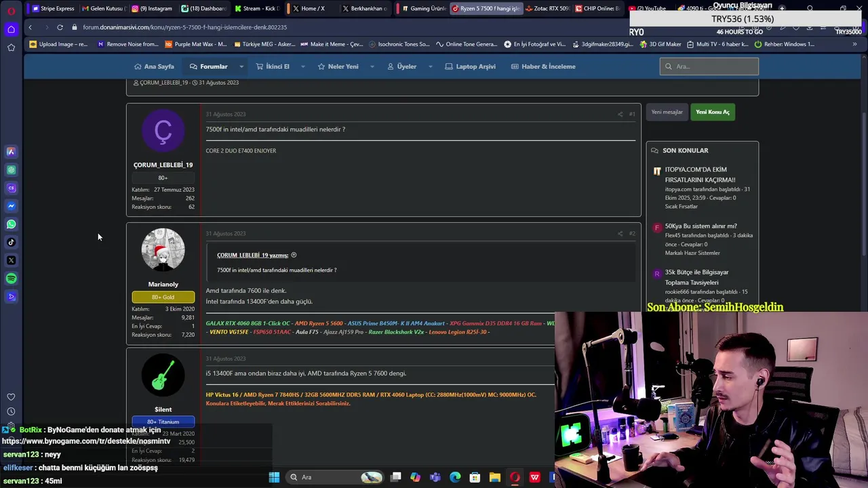
Task: Expand the İkinci El dropdown arrow
Action: pyautogui.click(x=302, y=66)
